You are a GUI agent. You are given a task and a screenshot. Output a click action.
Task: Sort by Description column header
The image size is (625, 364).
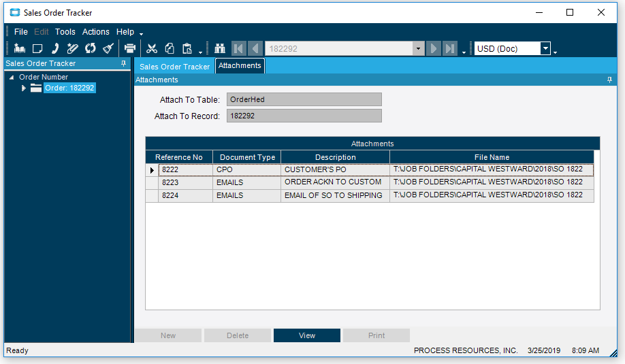point(335,157)
